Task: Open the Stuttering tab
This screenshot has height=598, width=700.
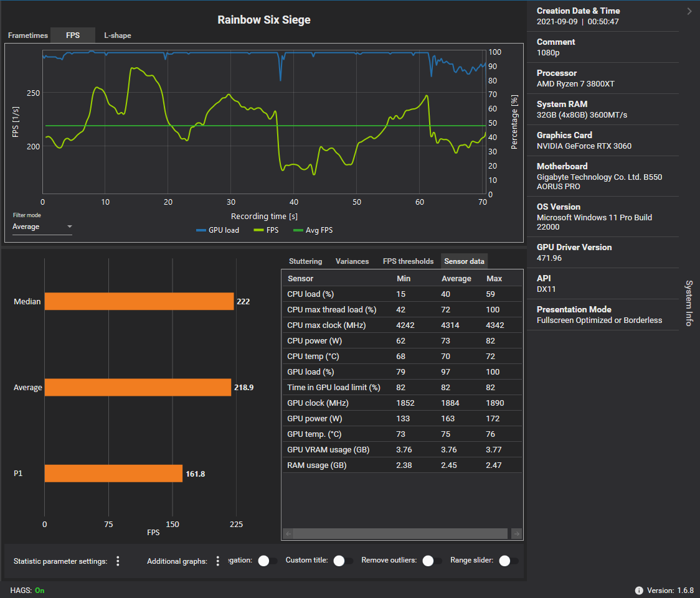Action: (305, 261)
